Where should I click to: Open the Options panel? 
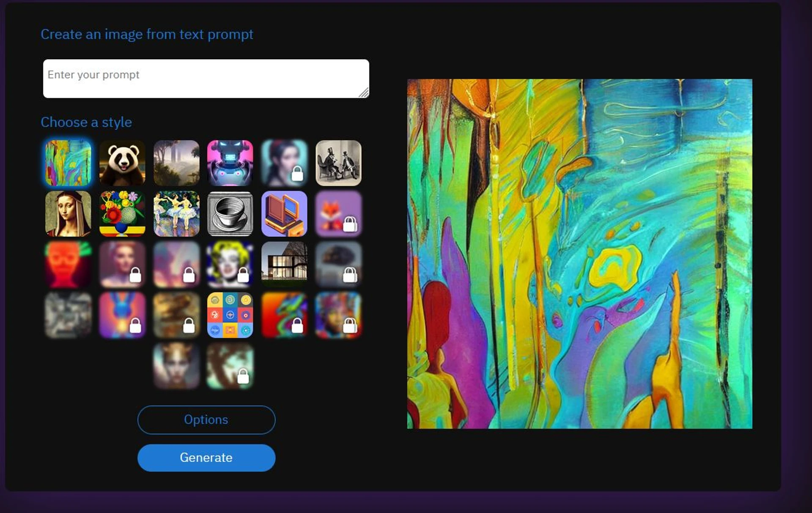click(206, 420)
